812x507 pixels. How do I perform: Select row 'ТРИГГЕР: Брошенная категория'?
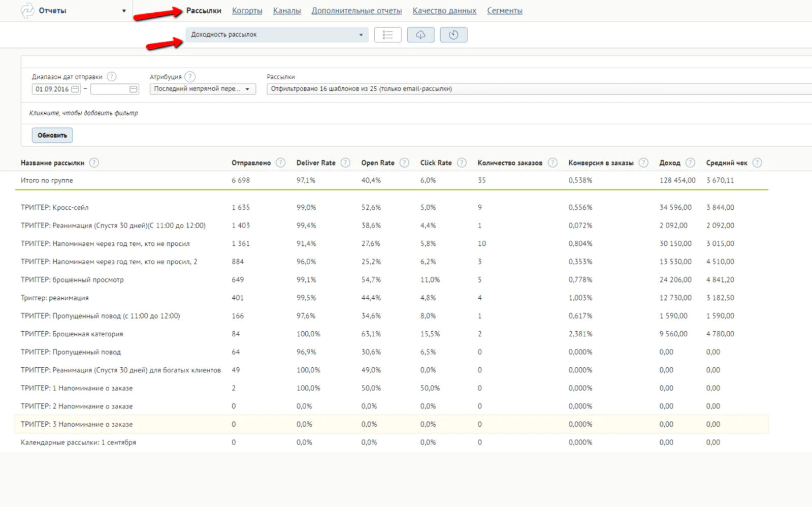point(392,334)
